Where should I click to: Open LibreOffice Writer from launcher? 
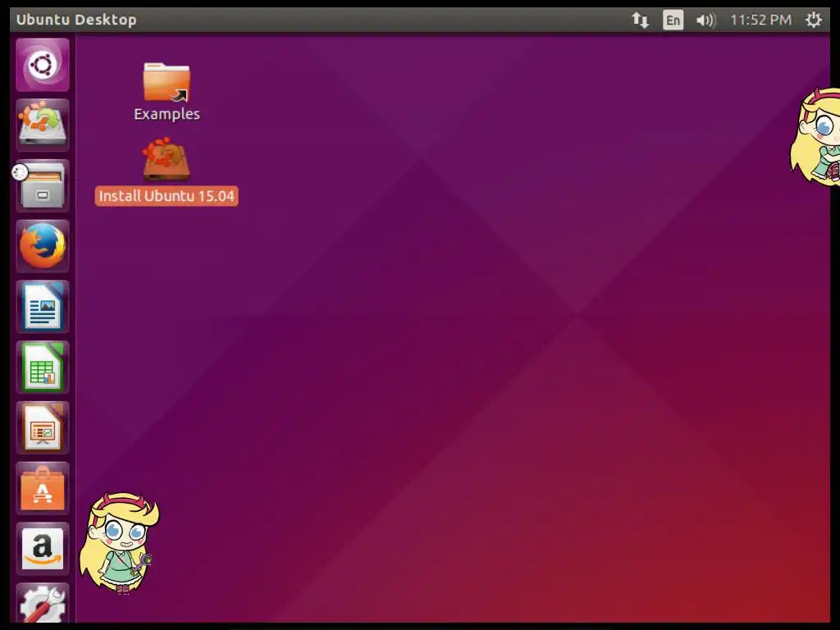pos(43,307)
